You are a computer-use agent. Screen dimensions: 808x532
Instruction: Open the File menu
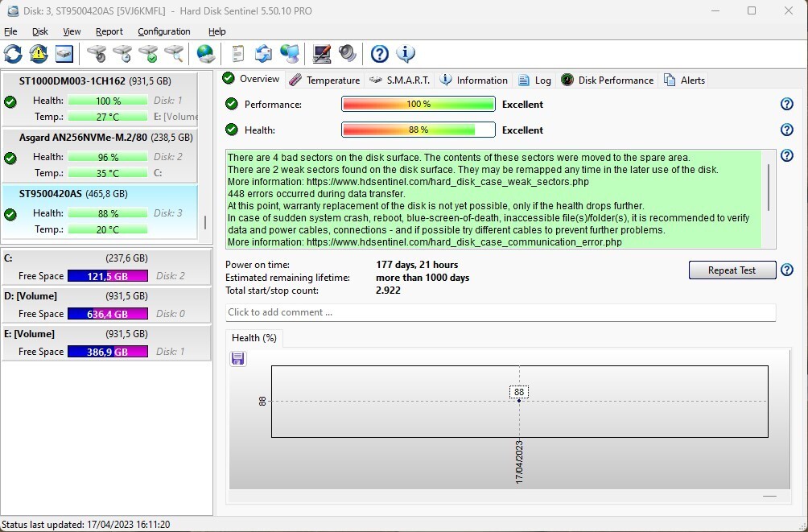(x=10, y=31)
